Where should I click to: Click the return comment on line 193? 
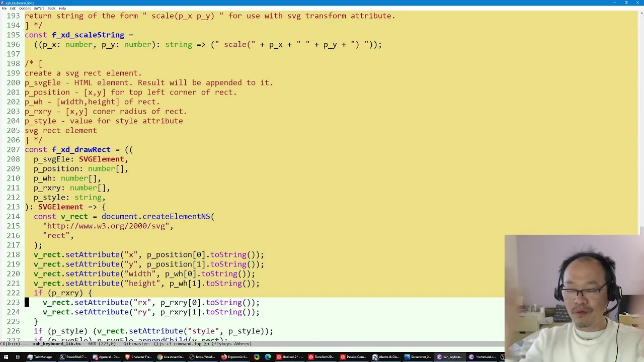[x=210, y=16]
